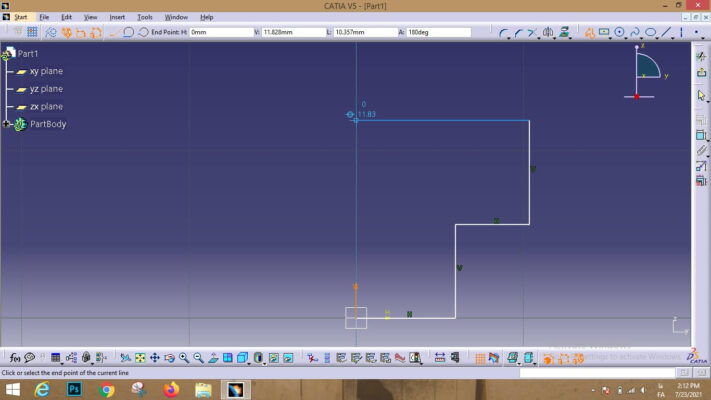Select the Pan view tool
Viewport: 711px width, 400px height.
pos(155,358)
